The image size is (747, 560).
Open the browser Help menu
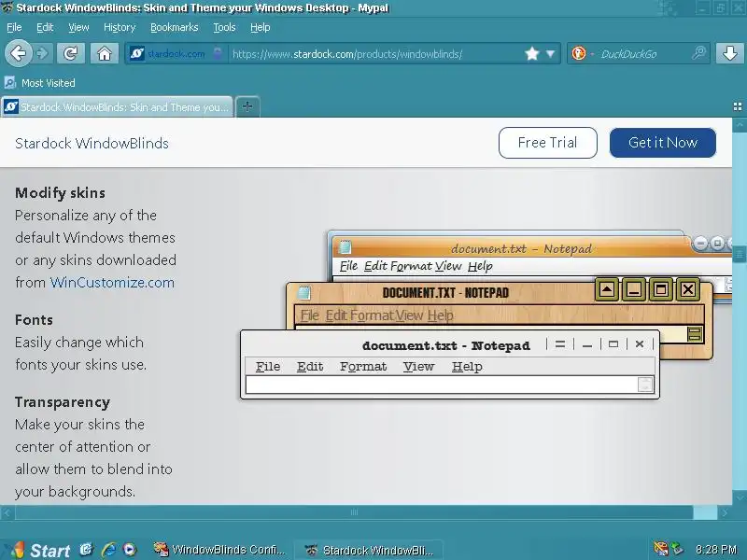[x=261, y=28]
